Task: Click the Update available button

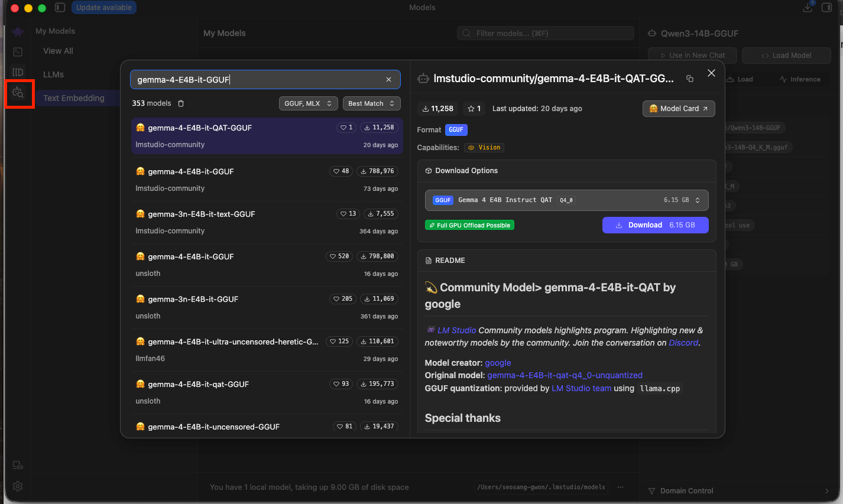Action: pos(104,8)
